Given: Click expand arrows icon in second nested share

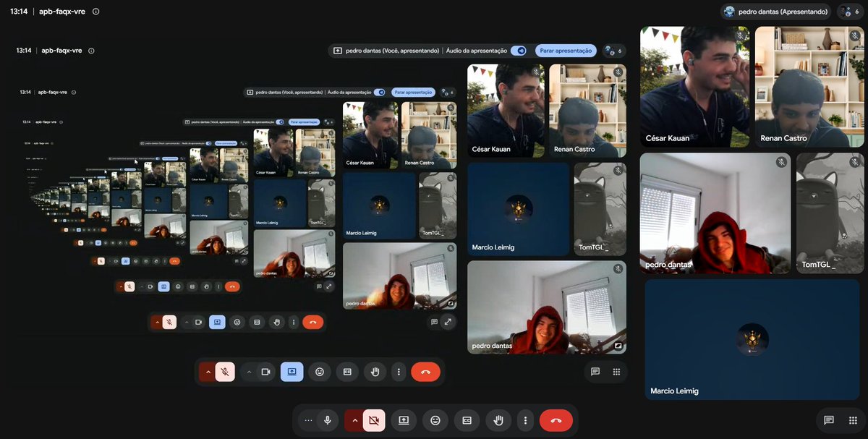Looking at the screenshot, I should coord(448,322).
